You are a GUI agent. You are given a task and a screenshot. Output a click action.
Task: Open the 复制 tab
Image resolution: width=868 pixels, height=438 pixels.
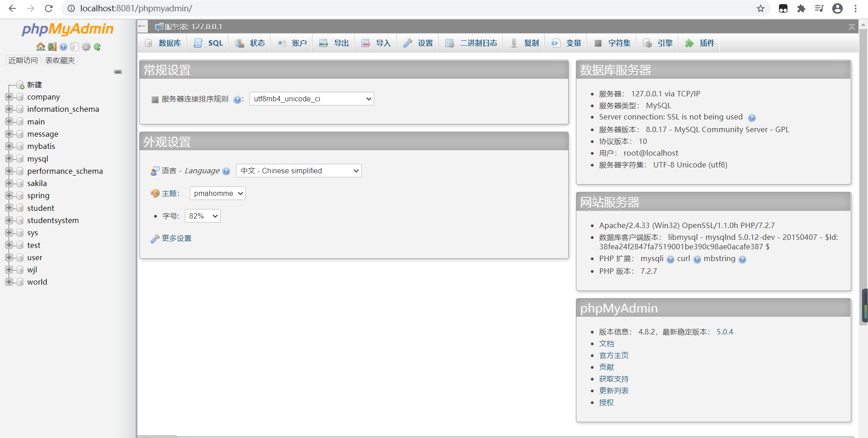pyautogui.click(x=524, y=43)
